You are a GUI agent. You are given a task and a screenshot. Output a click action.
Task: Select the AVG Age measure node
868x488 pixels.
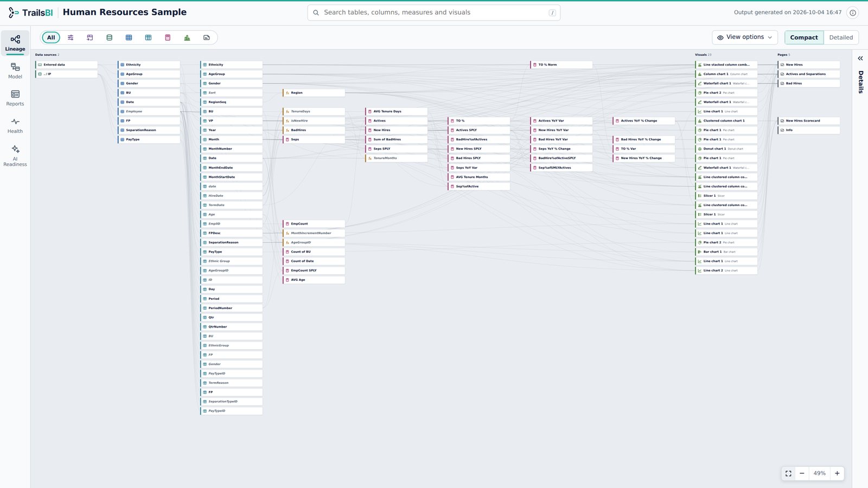314,280
